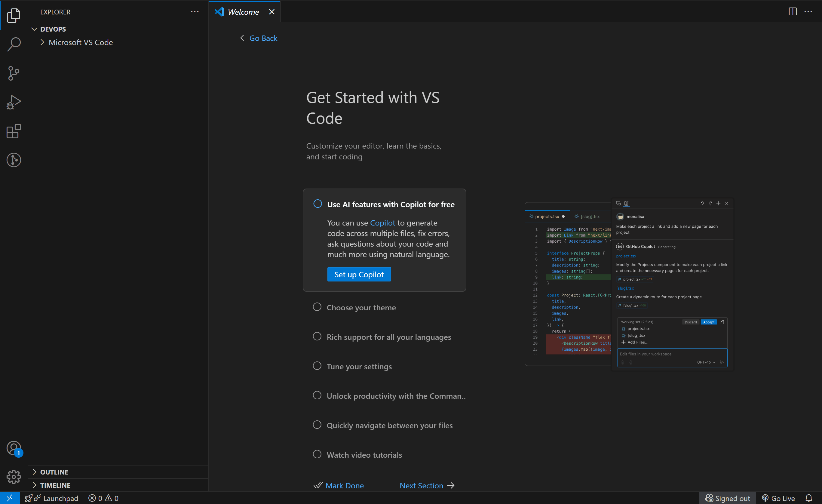
Task: Click the Go Back link
Action: [263, 38]
